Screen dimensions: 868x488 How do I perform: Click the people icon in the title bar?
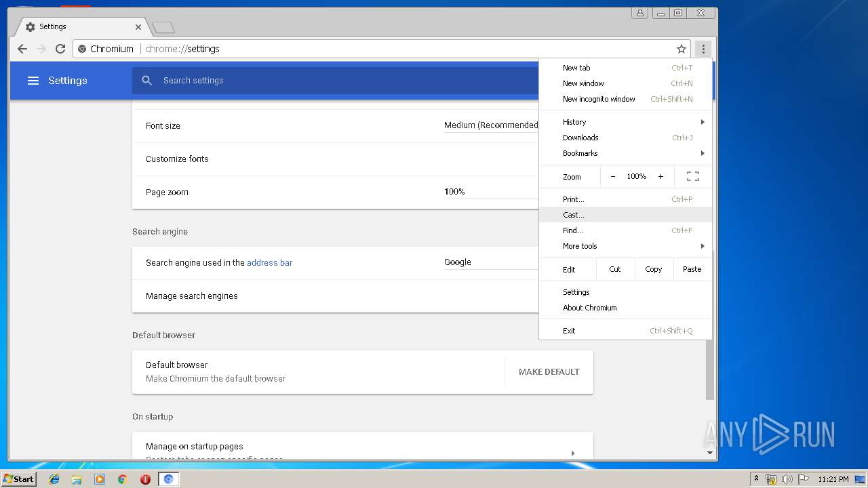click(x=639, y=13)
